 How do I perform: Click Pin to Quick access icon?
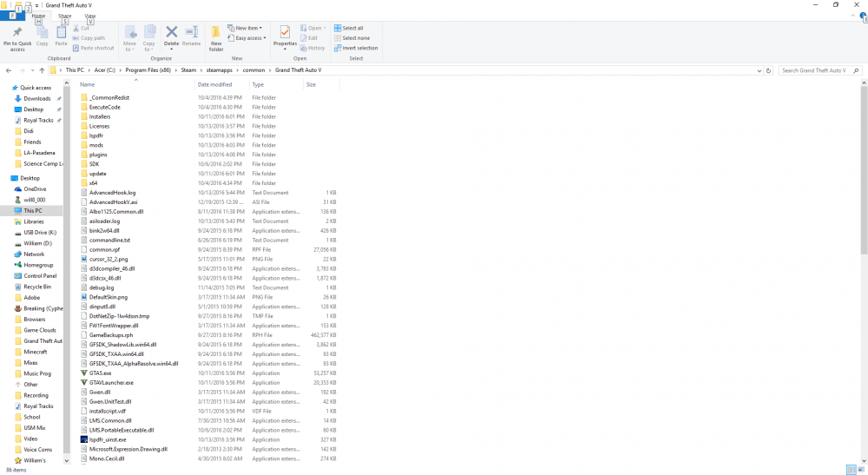[17, 32]
